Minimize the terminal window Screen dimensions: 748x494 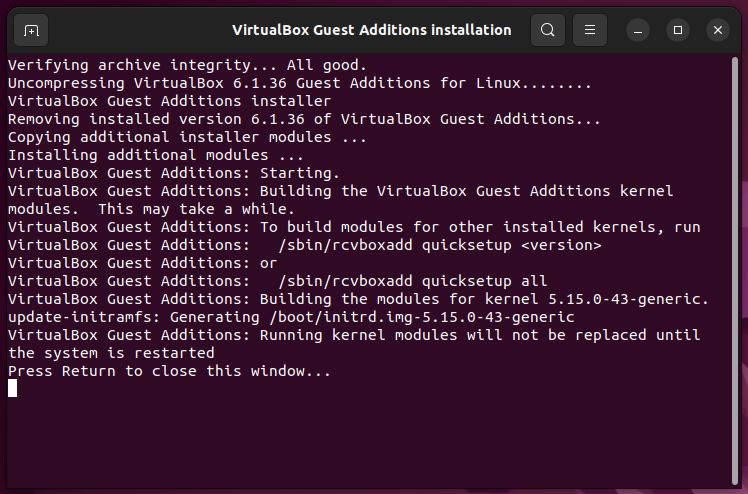pyautogui.click(x=638, y=30)
